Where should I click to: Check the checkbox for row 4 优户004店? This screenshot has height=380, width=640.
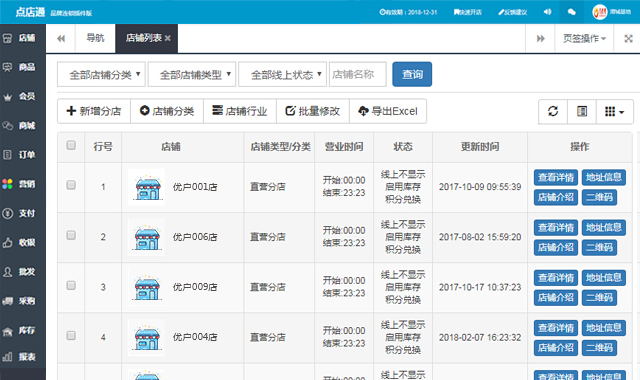[71, 336]
